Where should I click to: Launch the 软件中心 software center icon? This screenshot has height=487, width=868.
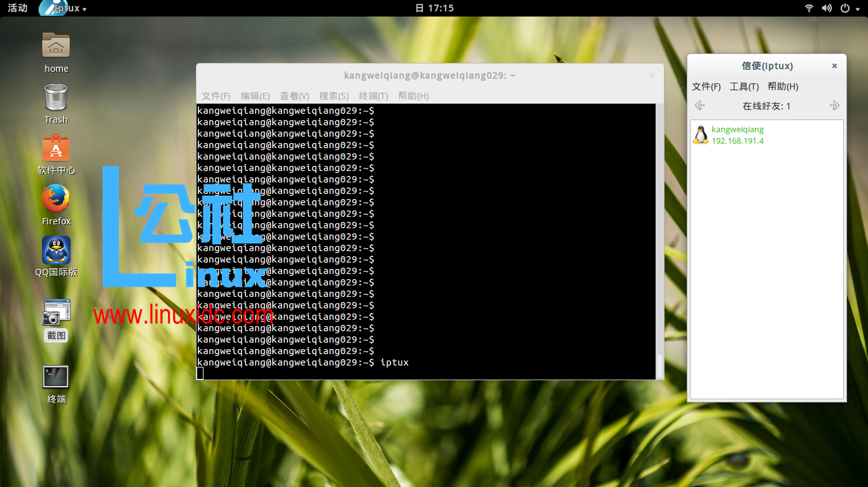(56, 148)
